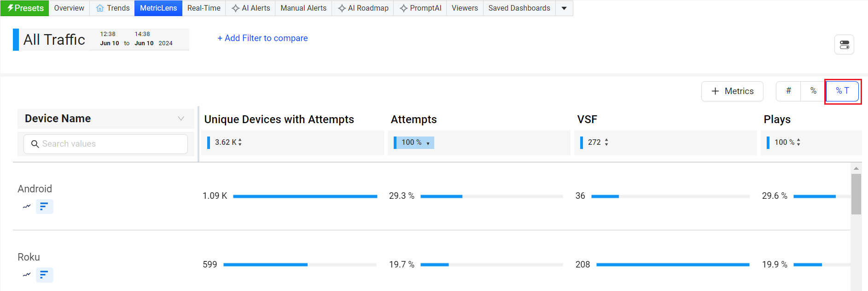Click the Android bar breakdown icon
The image size is (868, 291).
pyautogui.click(x=44, y=207)
